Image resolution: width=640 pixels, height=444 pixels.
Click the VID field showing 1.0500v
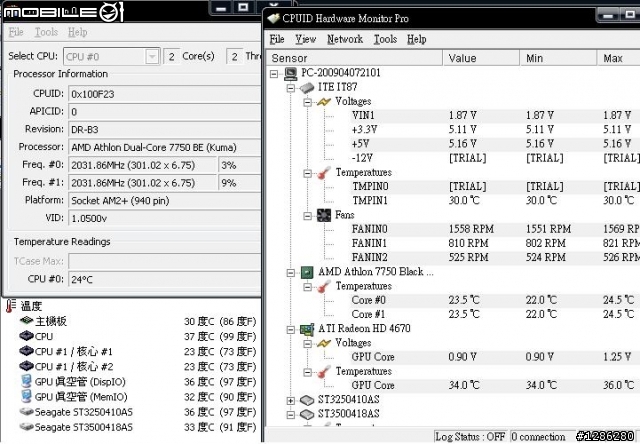click(x=164, y=218)
